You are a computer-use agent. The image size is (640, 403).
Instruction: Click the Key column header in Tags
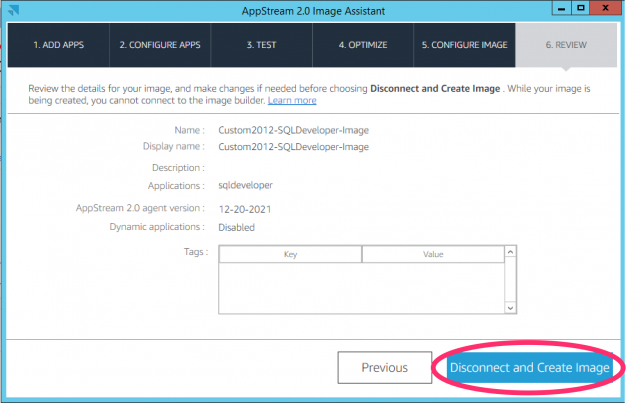click(290, 255)
